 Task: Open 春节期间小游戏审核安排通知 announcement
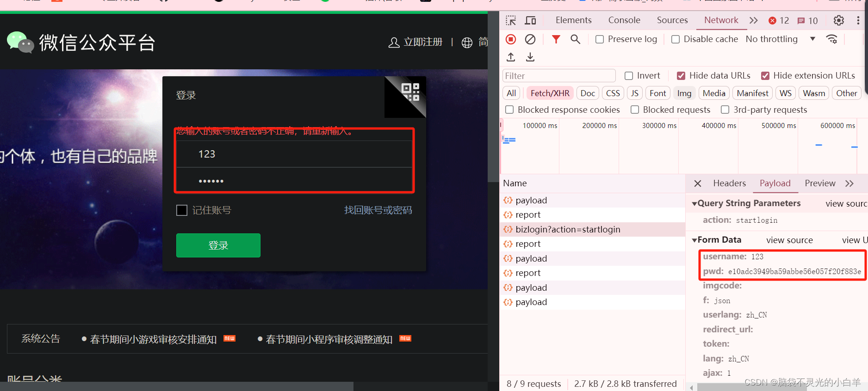tap(153, 339)
